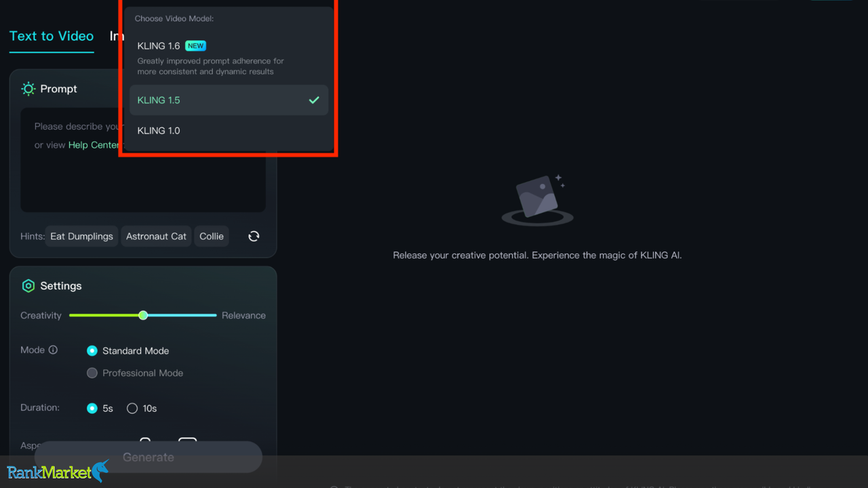Image resolution: width=868 pixels, height=488 pixels.
Task: Click the NEW badge beside KLING 1.6
Action: [195, 45]
